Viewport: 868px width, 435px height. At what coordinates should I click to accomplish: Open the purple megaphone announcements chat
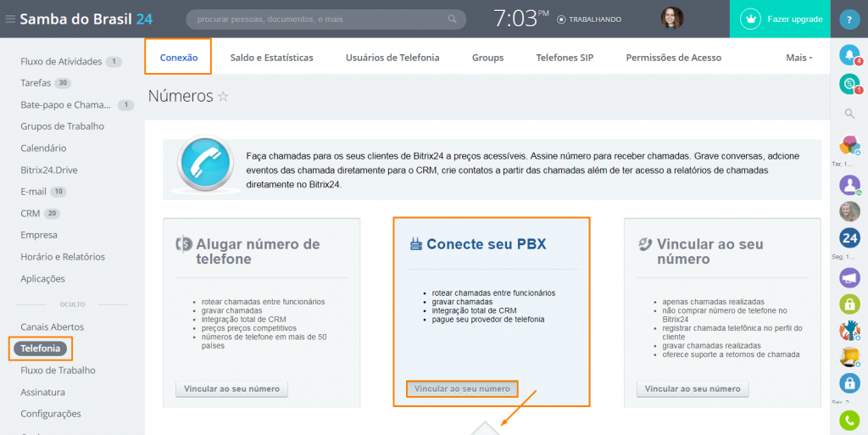pos(849,277)
